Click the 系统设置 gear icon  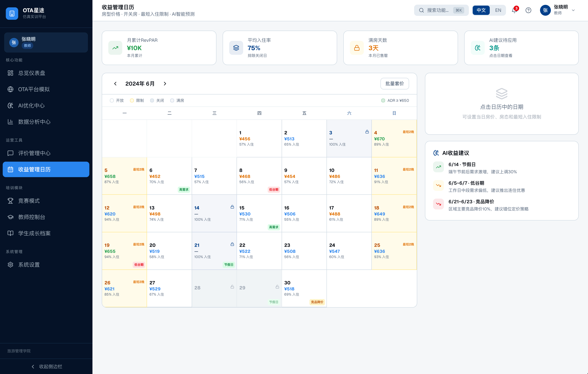[10, 265]
